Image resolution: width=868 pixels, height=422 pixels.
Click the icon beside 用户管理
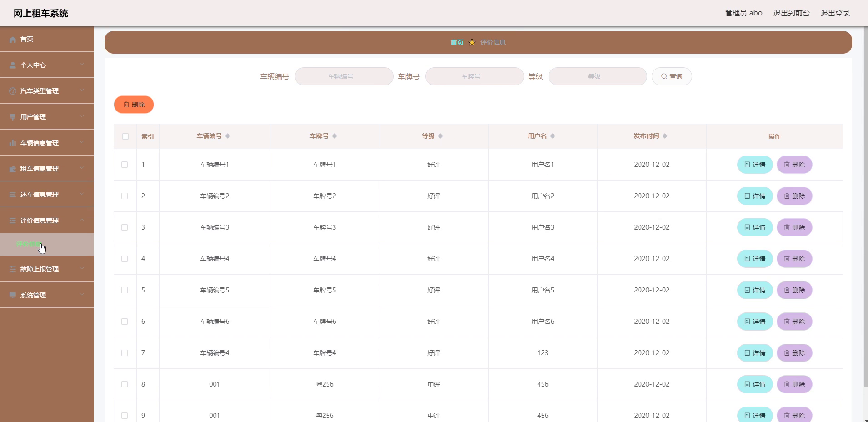pyautogui.click(x=13, y=117)
